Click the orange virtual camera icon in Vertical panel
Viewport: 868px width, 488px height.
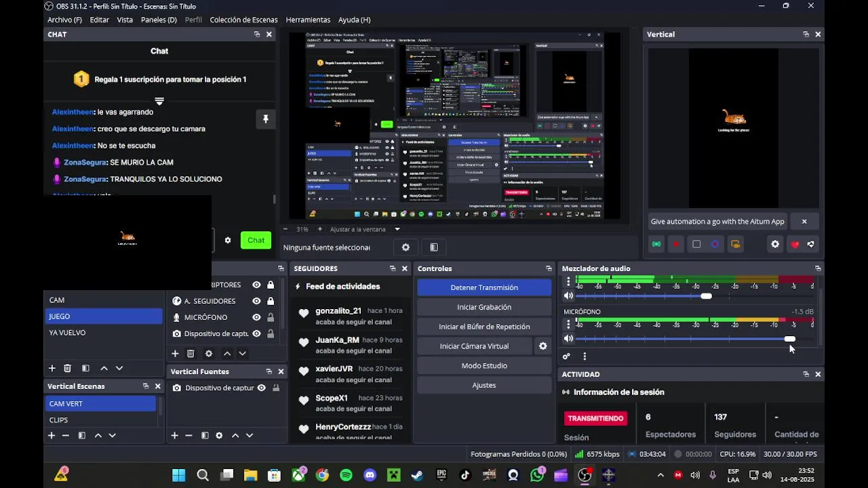tap(735, 244)
